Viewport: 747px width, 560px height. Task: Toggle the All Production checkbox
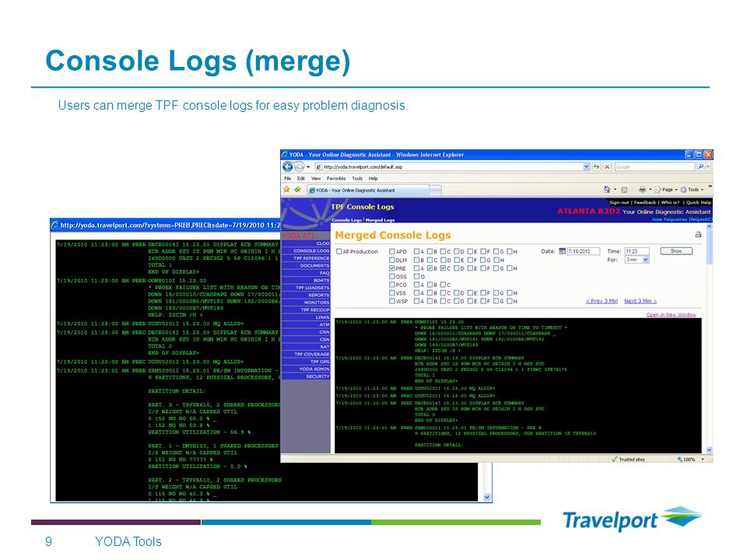coord(338,251)
